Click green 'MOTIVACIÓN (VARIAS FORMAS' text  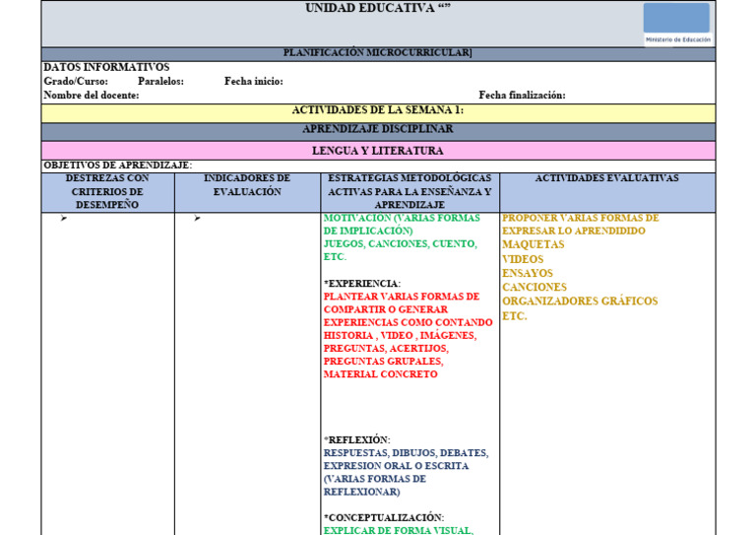[x=402, y=218]
